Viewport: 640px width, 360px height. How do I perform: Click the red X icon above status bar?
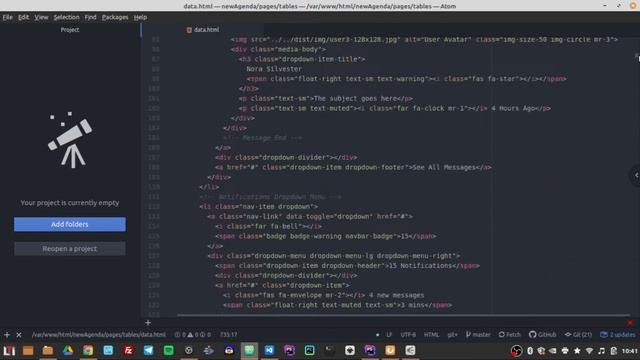[630, 323]
